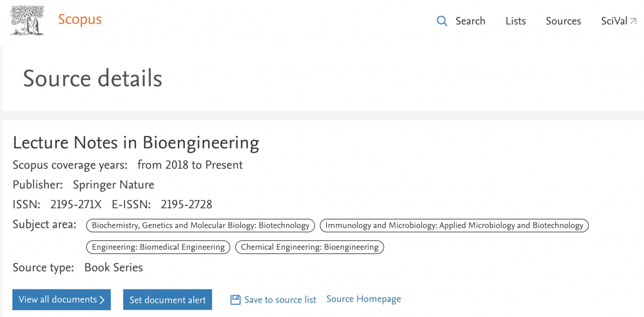Open the Sources menu item

click(x=563, y=21)
